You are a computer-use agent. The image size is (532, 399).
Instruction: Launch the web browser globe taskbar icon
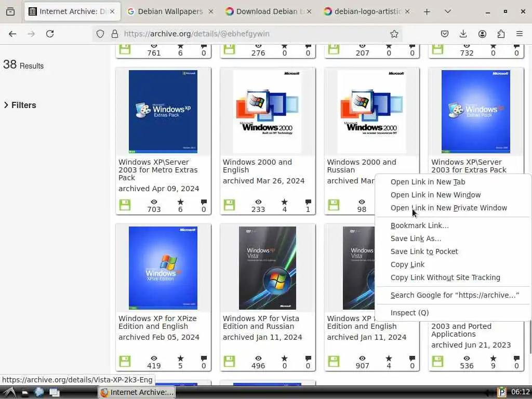click(x=39, y=392)
